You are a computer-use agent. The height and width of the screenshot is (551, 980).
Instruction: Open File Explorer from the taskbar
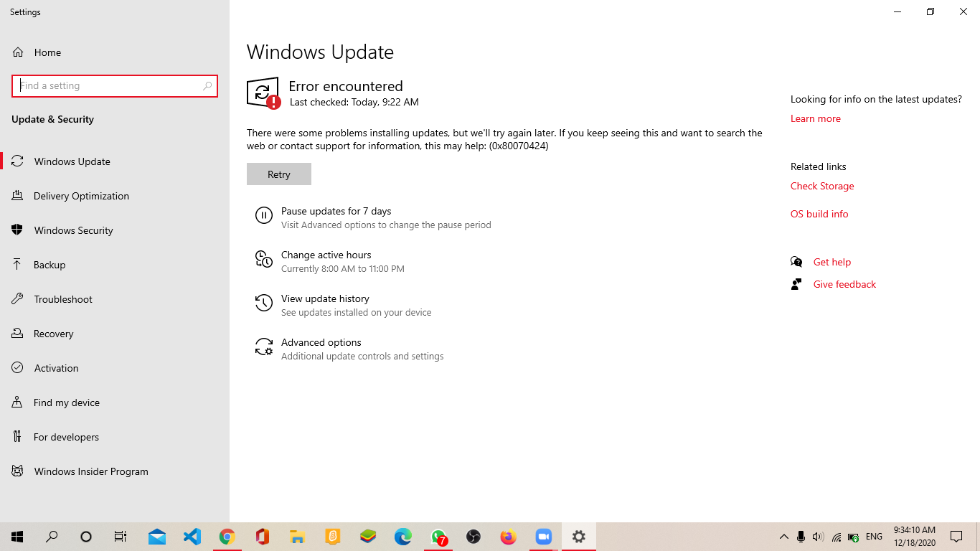pyautogui.click(x=298, y=537)
